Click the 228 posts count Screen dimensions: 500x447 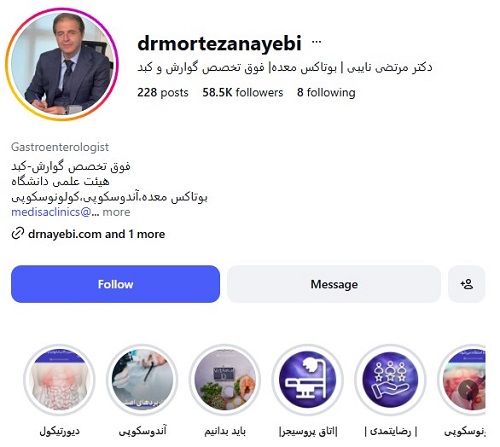pyautogui.click(x=163, y=92)
